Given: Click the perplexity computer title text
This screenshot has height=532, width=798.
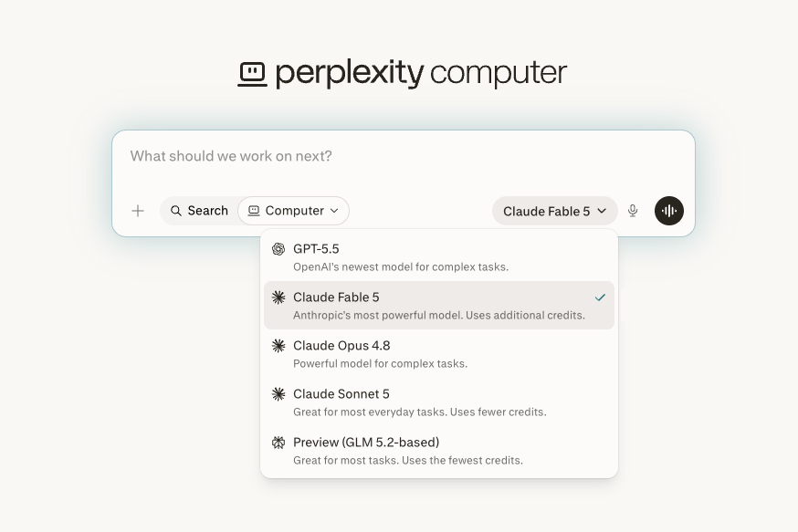Looking at the screenshot, I should click(421, 73).
